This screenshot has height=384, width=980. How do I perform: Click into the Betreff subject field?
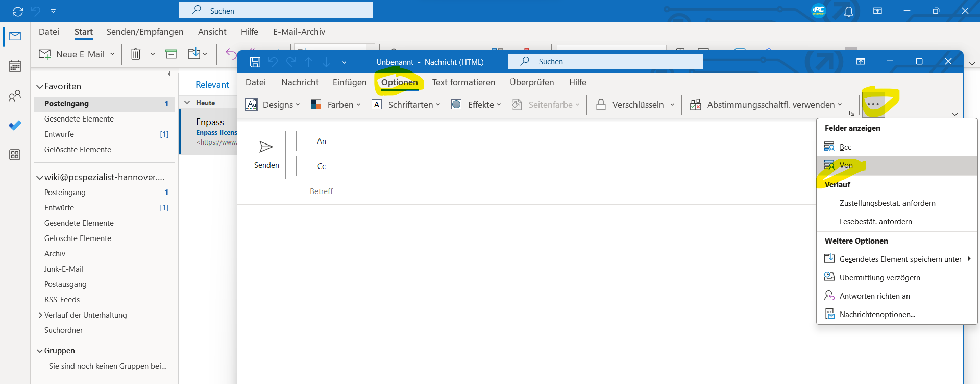click(x=561, y=191)
